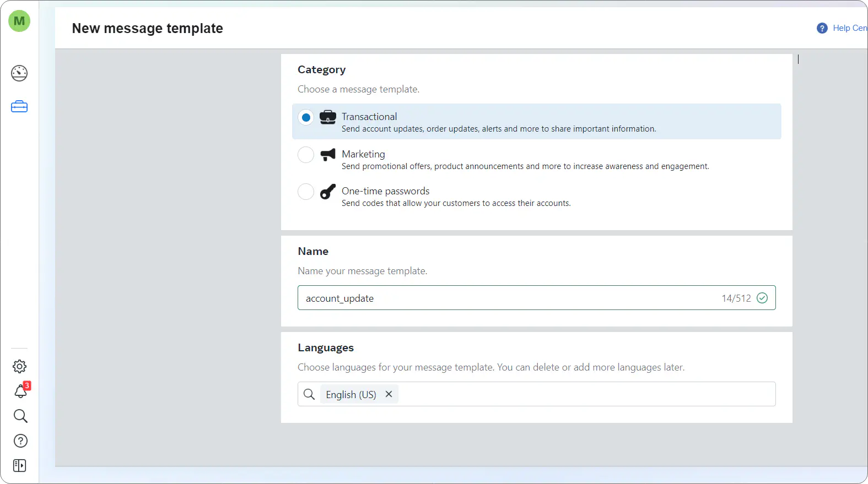Click the sidebar help question mark icon
Screen dimensions: 868x484
click(20, 441)
